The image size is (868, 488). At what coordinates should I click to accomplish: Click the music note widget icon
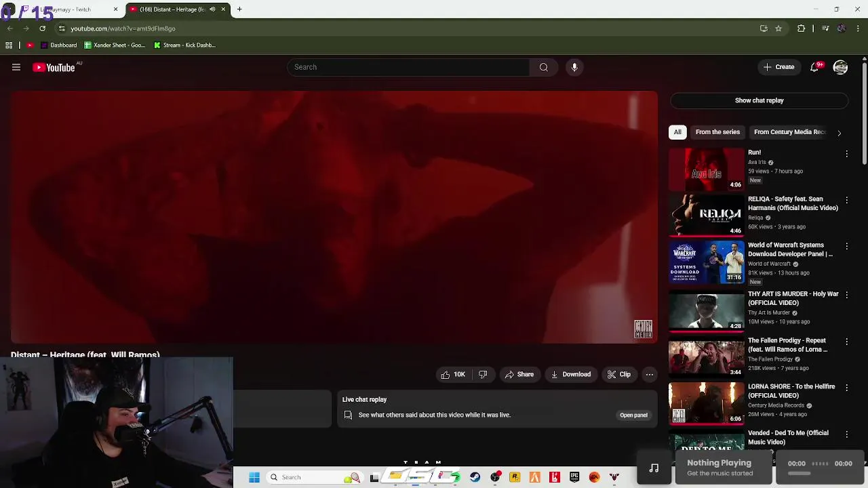[654, 468]
